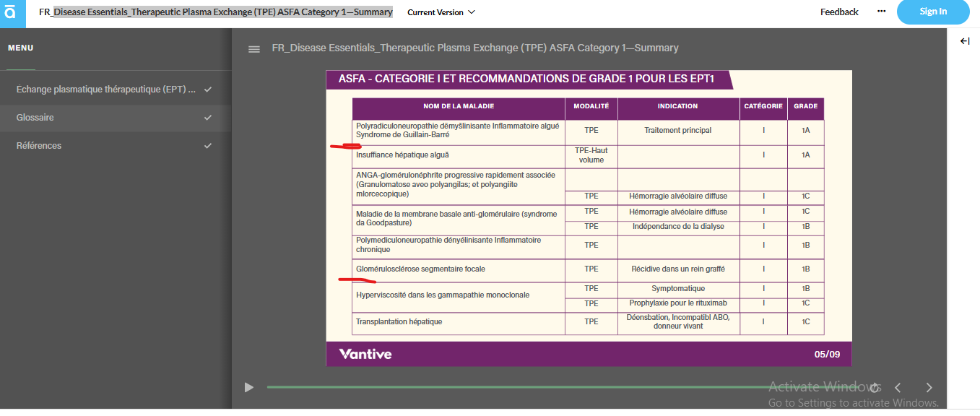Screen dimensions: 980x416
Task: Click the 'Transplantation hépatique' disease cell
Action: click(x=459, y=322)
